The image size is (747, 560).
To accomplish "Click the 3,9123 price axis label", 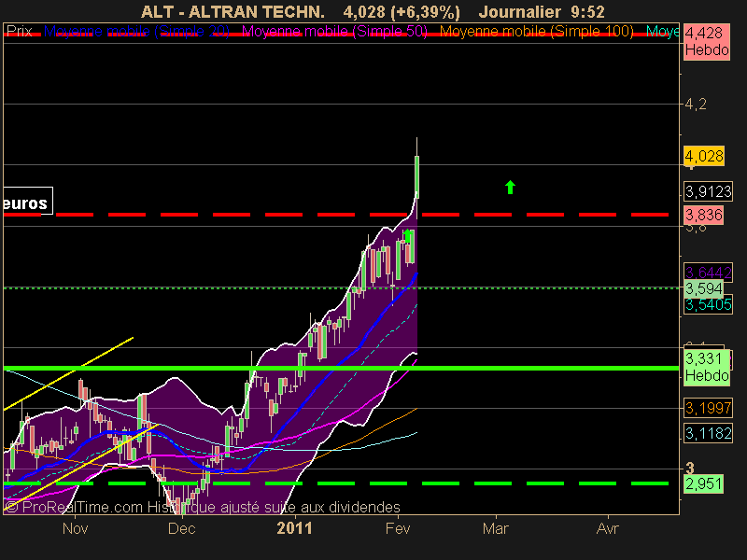I will [708, 191].
